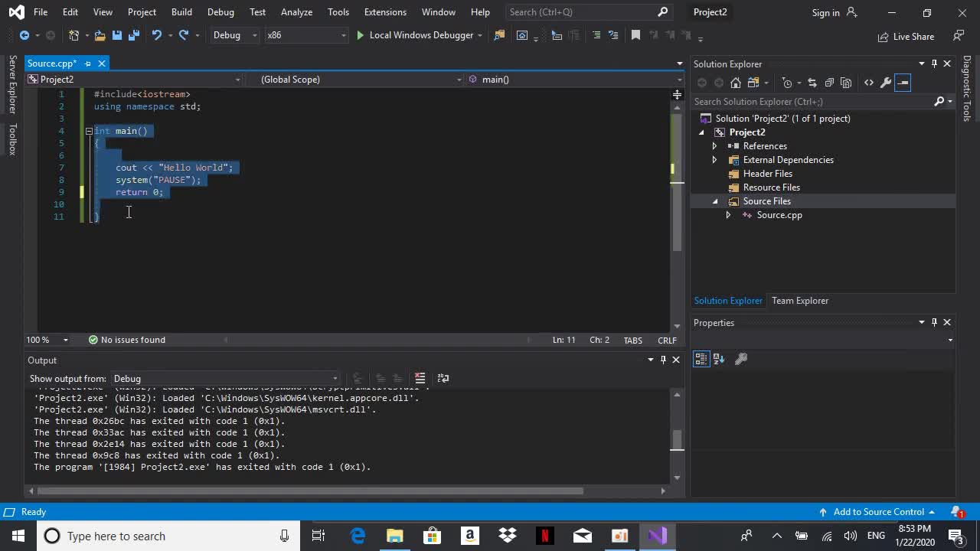Viewport: 980px width, 551px height.
Task: Click Property Pages wrench icon in Properties panel
Action: pos(741,358)
